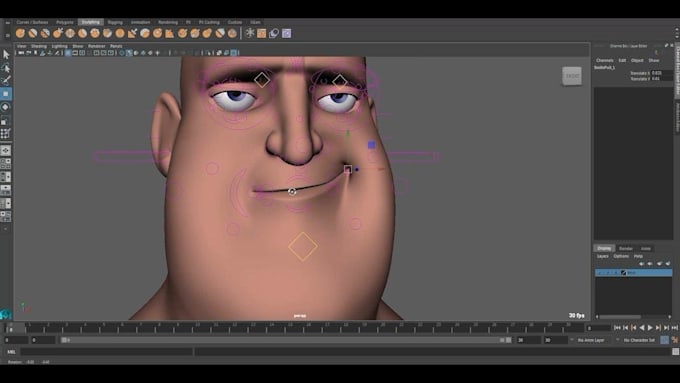Open the Layers menu in Layer Editor
This screenshot has height=383, width=680.
pyautogui.click(x=602, y=256)
